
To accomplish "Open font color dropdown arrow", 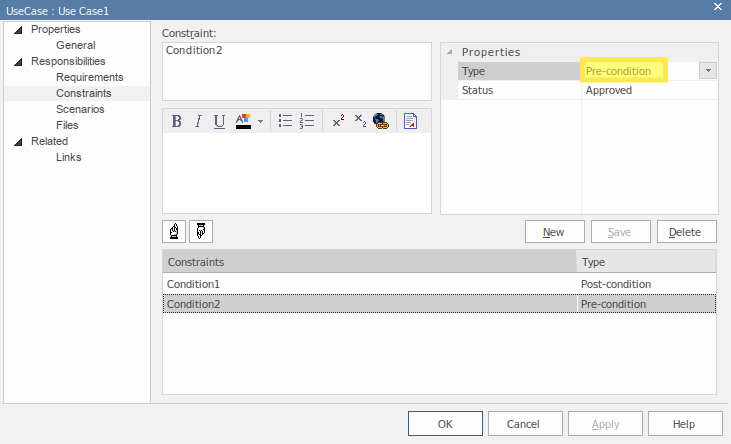I will click(260, 121).
